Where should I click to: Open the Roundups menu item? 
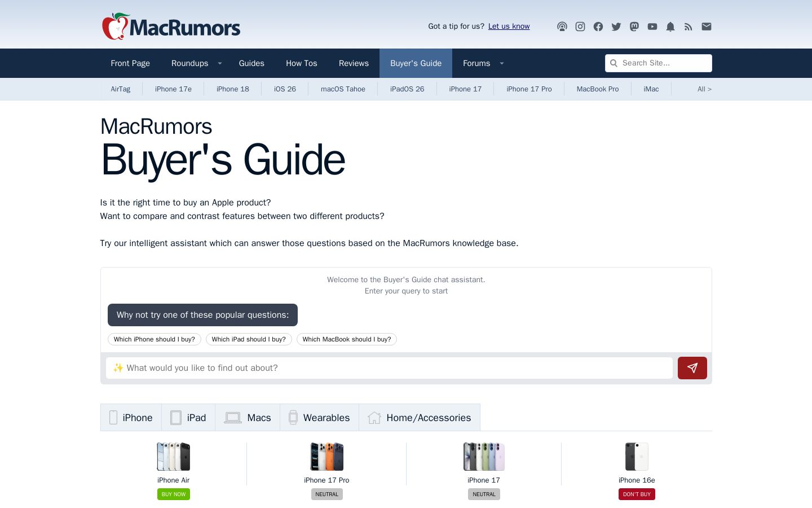190,63
